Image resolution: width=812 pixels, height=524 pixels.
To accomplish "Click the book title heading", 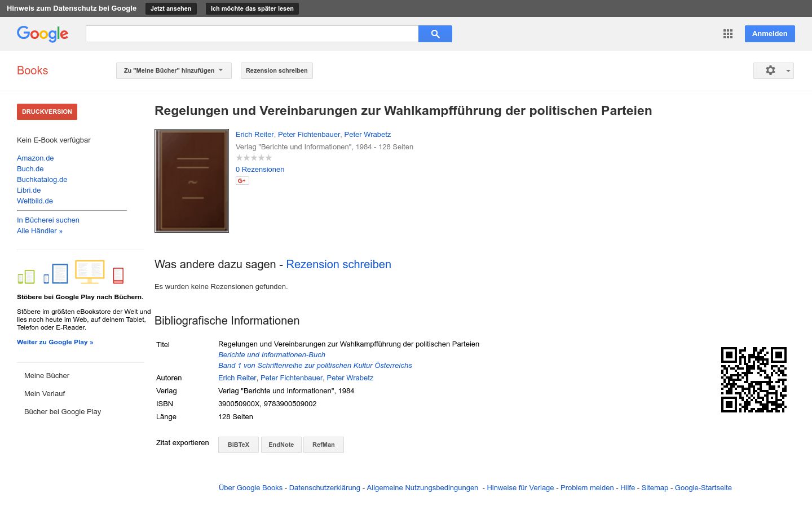I will tap(403, 111).
